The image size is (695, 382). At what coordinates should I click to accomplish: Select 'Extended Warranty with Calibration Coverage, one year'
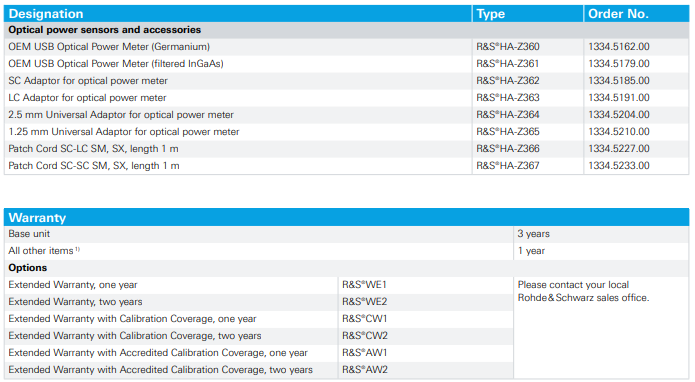click(x=132, y=319)
